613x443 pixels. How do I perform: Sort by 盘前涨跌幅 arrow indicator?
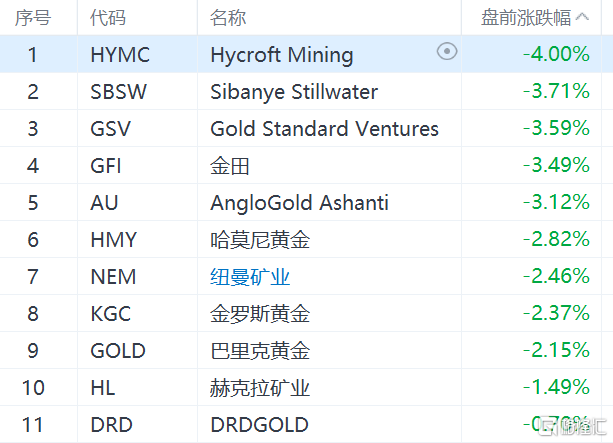pos(582,17)
